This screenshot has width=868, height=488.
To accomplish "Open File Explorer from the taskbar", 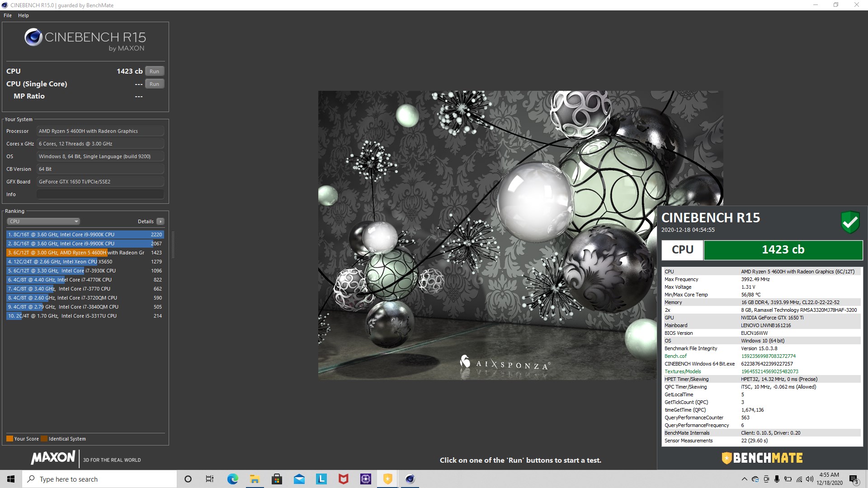I will (255, 479).
